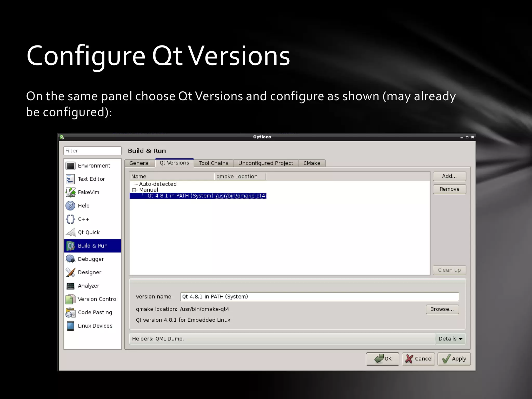The height and width of the screenshot is (399, 532).
Task: Click the Helpers: QML Dump. text
Action: (158, 339)
